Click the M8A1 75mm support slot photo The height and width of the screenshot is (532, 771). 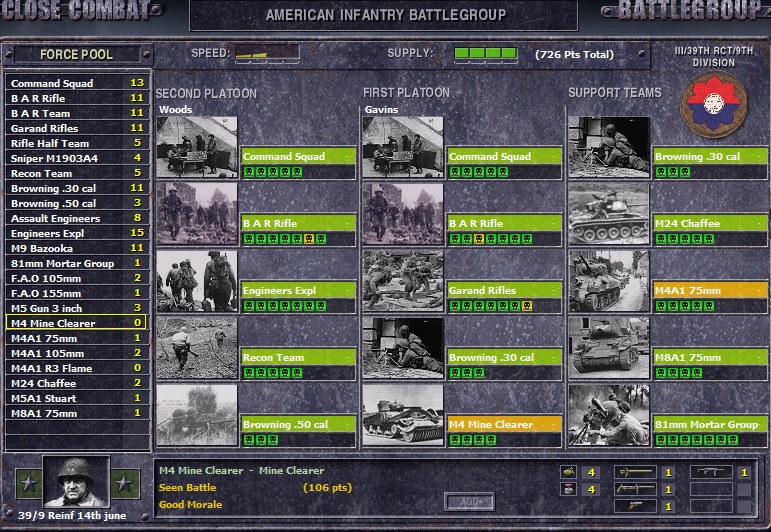[x=609, y=348]
